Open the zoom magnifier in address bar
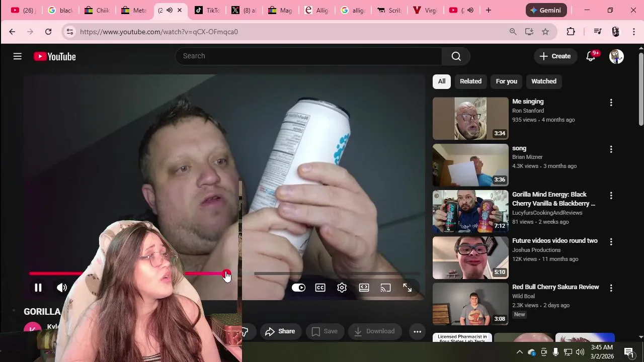This screenshot has height=362, width=644. pos(513,32)
